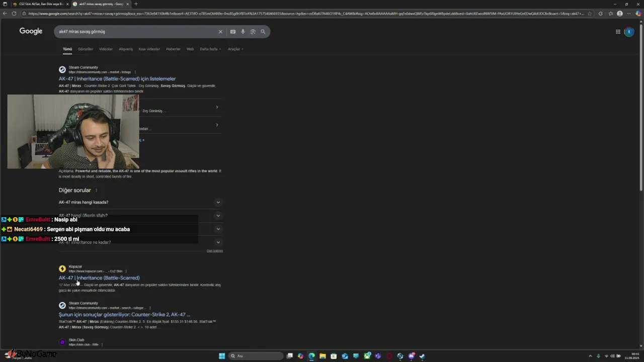Open the Google apps grid
The height and width of the screenshot is (362, 644).
pos(618,32)
